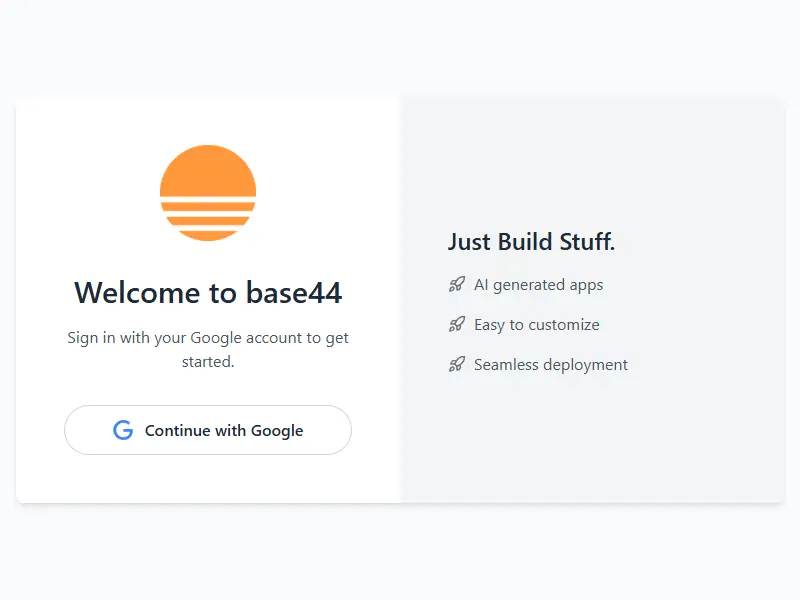Click the Just Build Stuff. headline

(531, 242)
